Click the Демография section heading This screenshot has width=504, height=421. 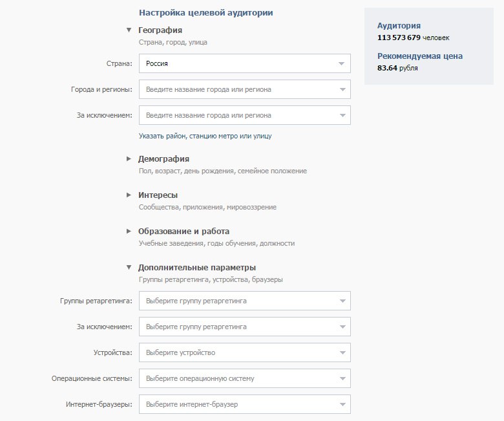(163, 158)
